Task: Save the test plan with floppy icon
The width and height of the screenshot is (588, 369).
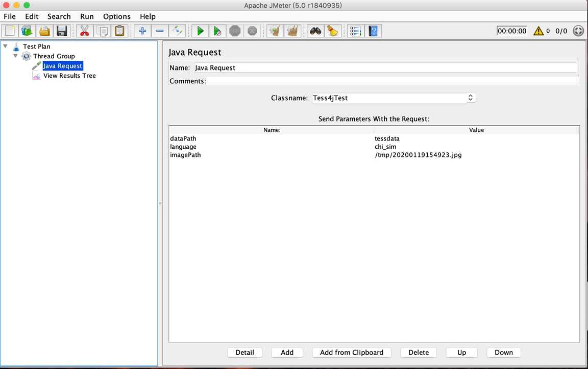Action: (x=62, y=31)
